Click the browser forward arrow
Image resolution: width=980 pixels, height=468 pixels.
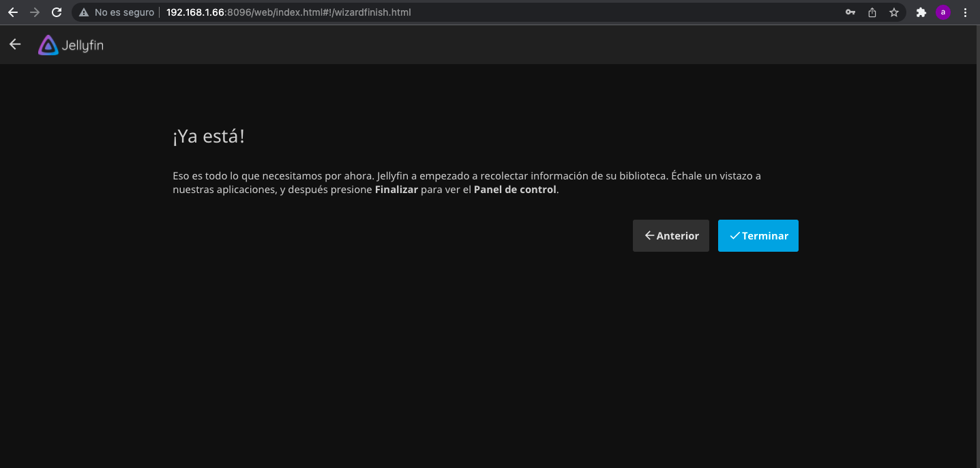point(35,12)
